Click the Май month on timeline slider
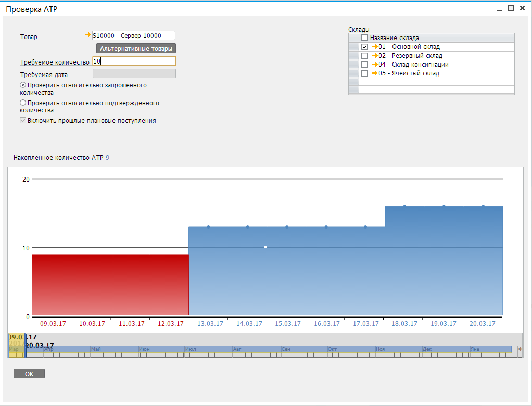This screenshot has width=532, height=406. point(96,349)
